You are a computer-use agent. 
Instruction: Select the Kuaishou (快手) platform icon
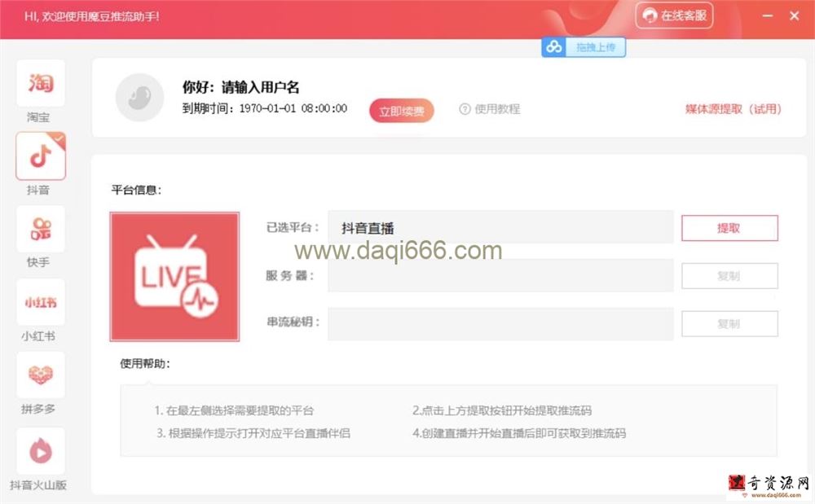click(41, 229)
